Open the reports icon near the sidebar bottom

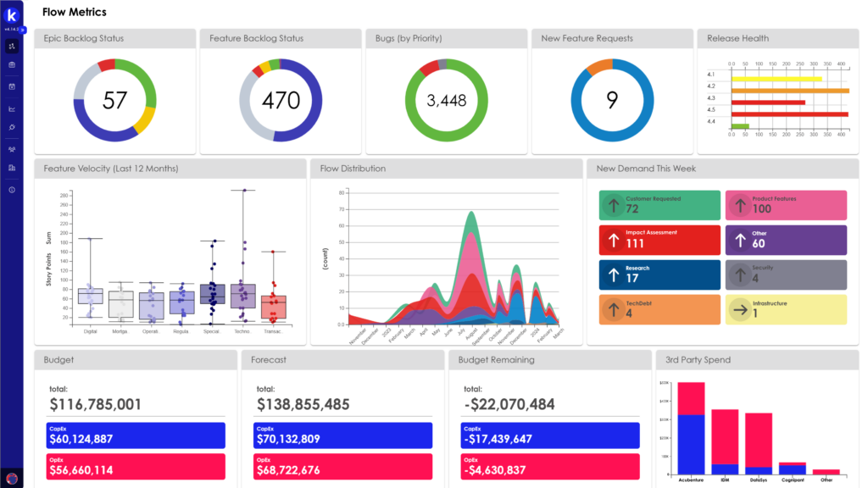12,168
